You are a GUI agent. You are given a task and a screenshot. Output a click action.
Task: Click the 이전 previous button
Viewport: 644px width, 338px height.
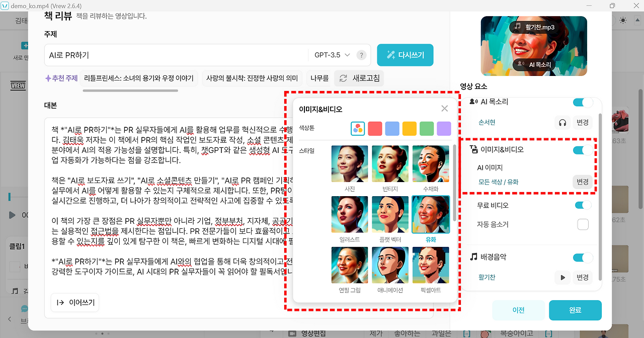pyautogui.click(x=518, y=310)
